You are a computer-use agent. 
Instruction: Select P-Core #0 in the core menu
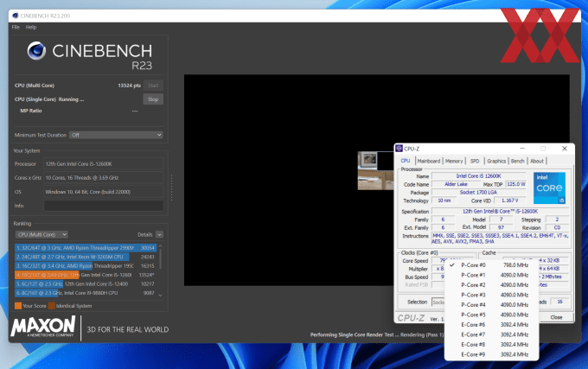tap(492, 264)
